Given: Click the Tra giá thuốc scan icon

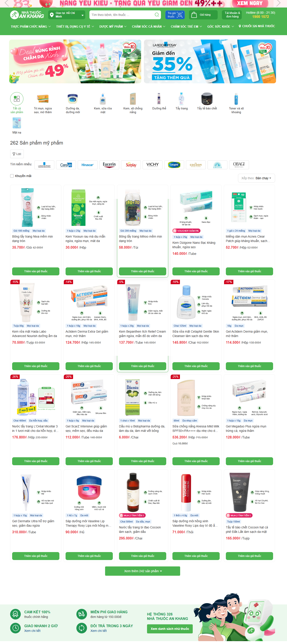Looking at the screenshot, I should 180,15.
